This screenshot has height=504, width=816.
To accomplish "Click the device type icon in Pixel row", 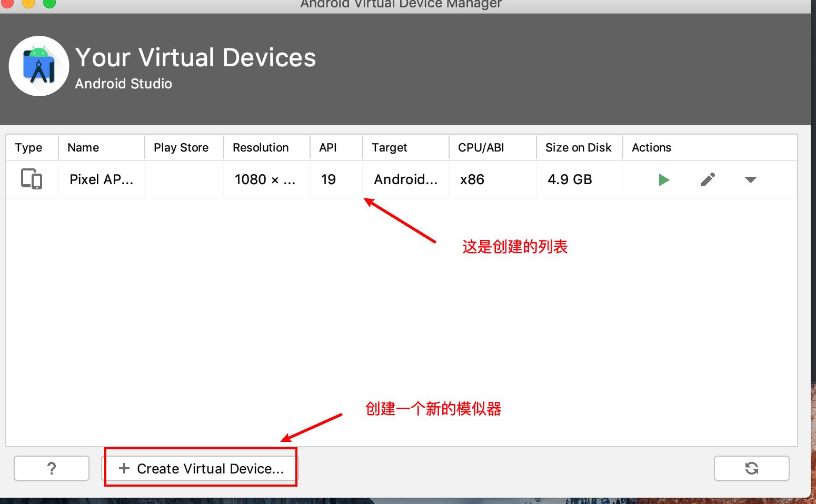I will 32,179.
